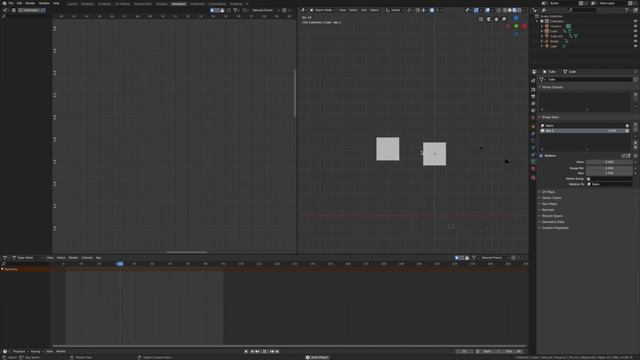Image resolution: width=640 pixels, height=360 pixels.
Task: Open the Modifiers wrench properties tab
Action: 533,133
